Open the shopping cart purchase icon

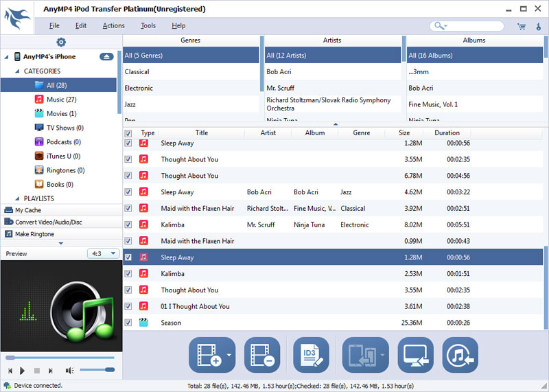coord(522,26)
